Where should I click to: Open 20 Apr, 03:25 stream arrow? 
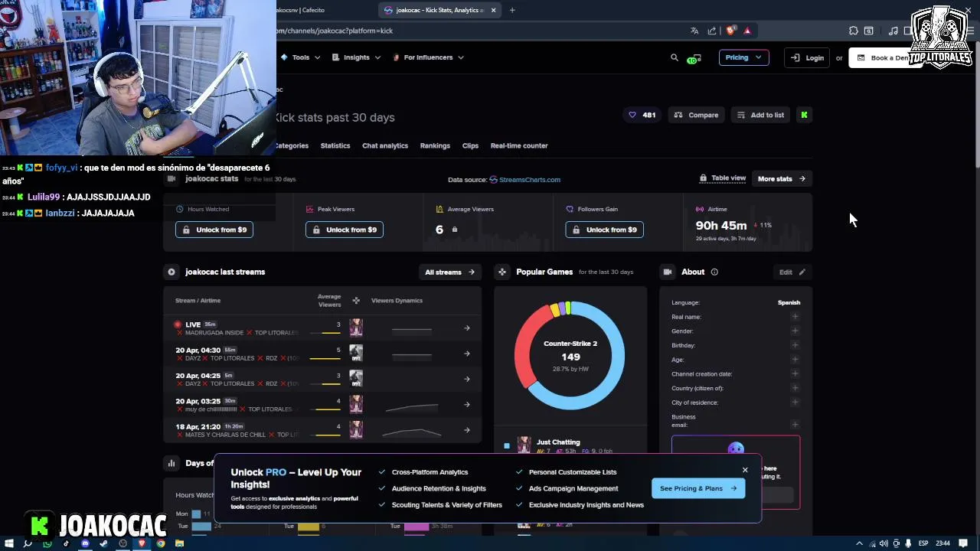(467, 404)
